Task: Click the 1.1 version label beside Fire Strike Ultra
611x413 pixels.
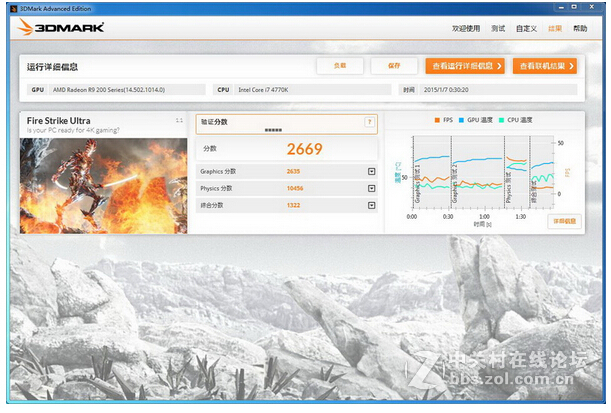Action: click(179, 120)
